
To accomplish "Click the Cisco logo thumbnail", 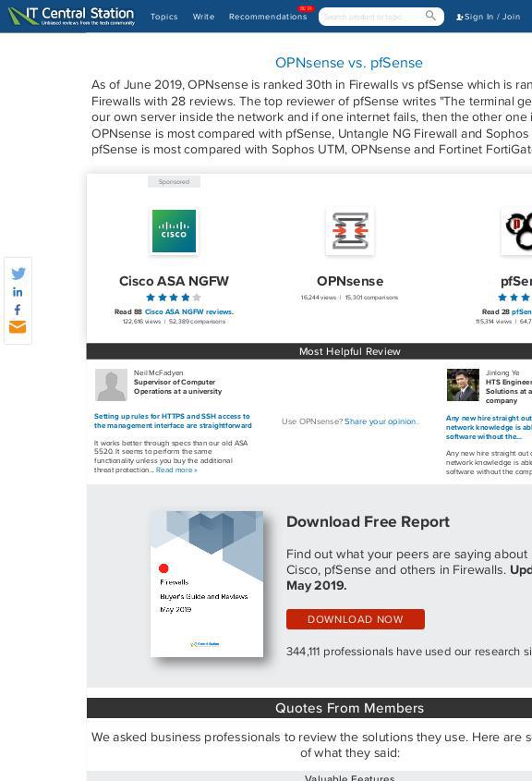I will click(x=174, y=231).
